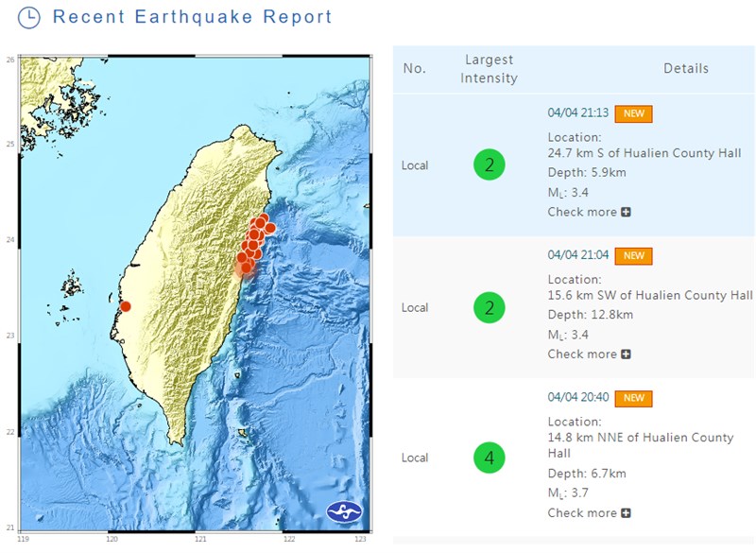Click the ML: 3.4 value in the 21:13 row
This screenshot has width=756, height=553.
(x=568, y=193)
